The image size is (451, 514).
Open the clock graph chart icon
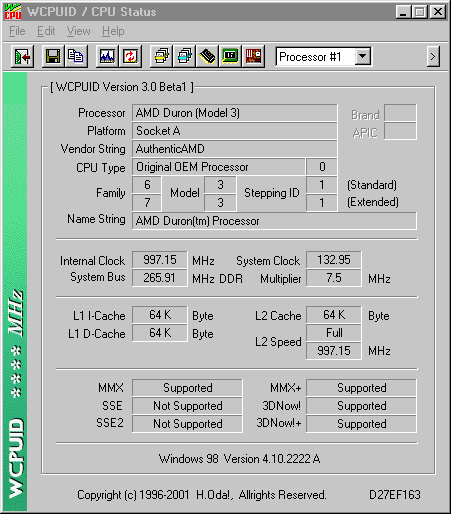click(x=107, y=56)
